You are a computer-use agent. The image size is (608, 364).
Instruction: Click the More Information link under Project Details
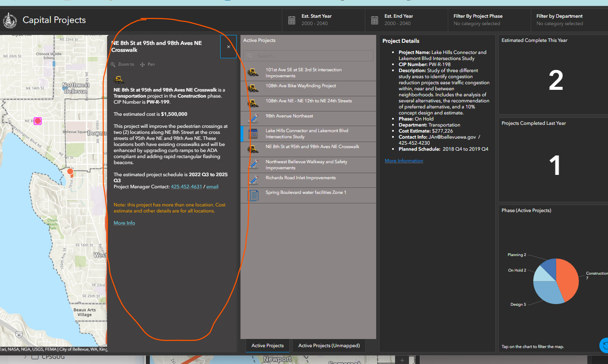pos(404,160)
